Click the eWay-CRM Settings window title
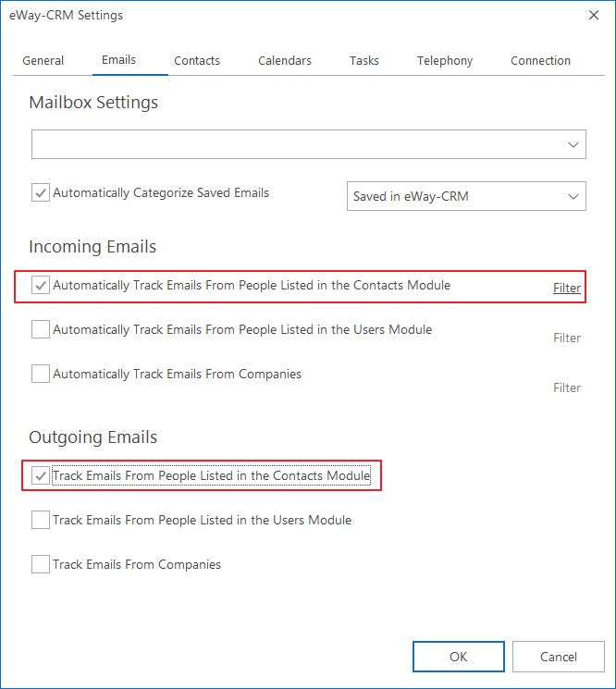Screen dimensions: 616x689 tap(66, 15)
